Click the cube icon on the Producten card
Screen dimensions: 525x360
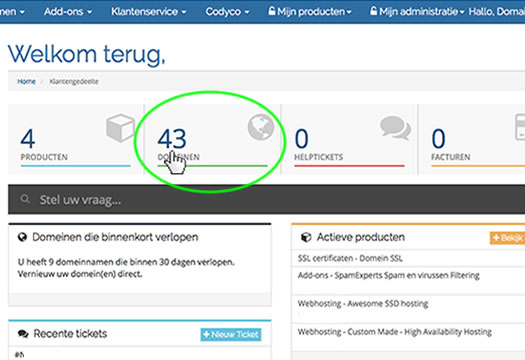pos(121,128)
